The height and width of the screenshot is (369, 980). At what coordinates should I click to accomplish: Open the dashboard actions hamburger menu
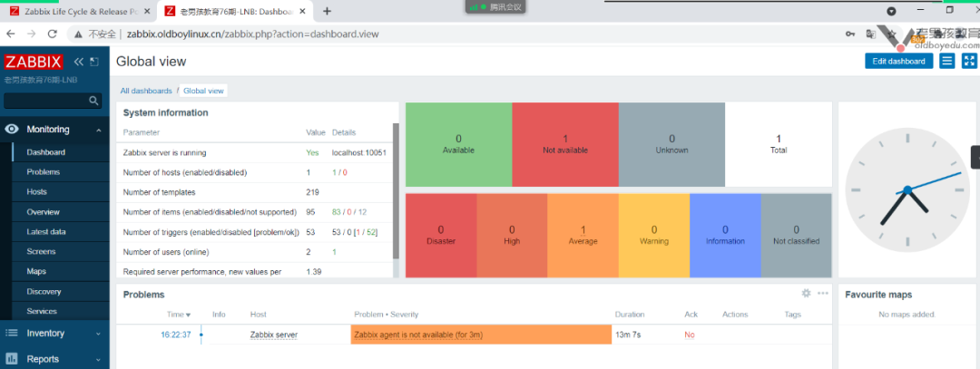click(946, 61)
